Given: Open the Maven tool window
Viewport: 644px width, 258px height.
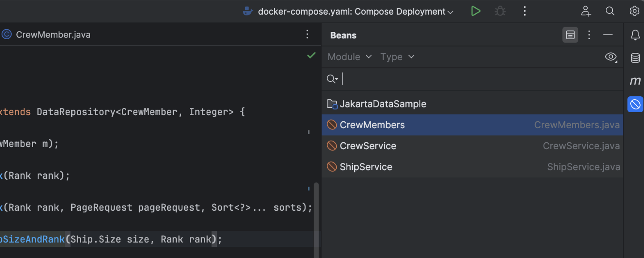Looking at the screenshot, I should pos(635,81).
